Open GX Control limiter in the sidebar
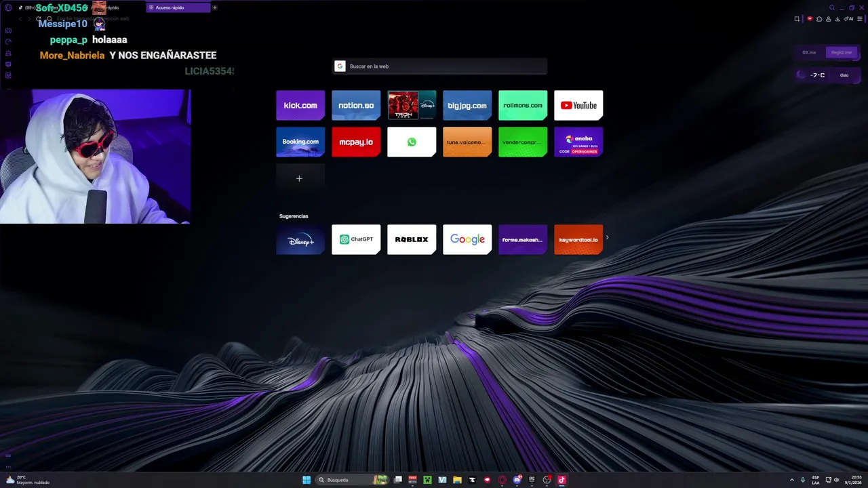 tap(8, 41)
